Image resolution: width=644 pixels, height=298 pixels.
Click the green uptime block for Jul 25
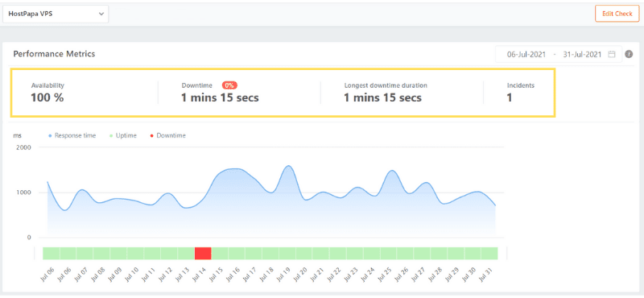(388, 253)
